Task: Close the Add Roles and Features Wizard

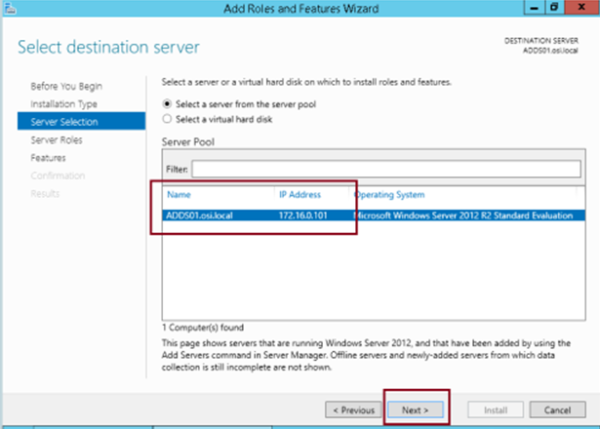Action: (580, 8)
